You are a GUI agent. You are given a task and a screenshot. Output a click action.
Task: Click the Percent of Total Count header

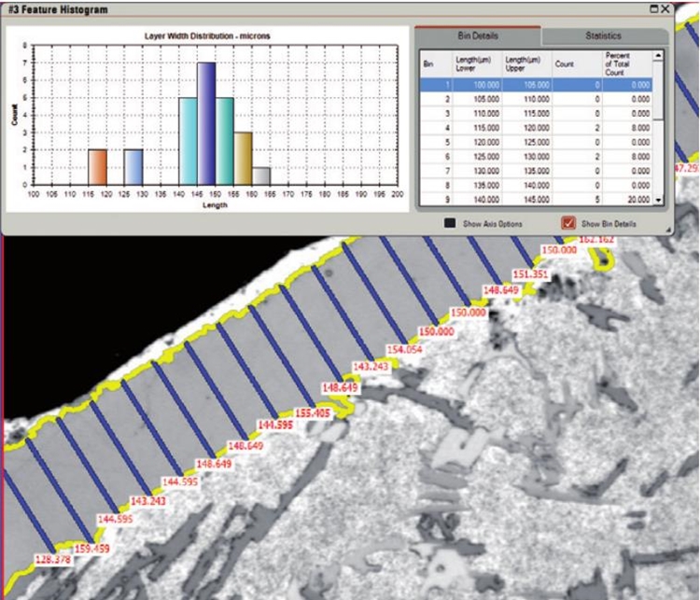tap(623, 63)
